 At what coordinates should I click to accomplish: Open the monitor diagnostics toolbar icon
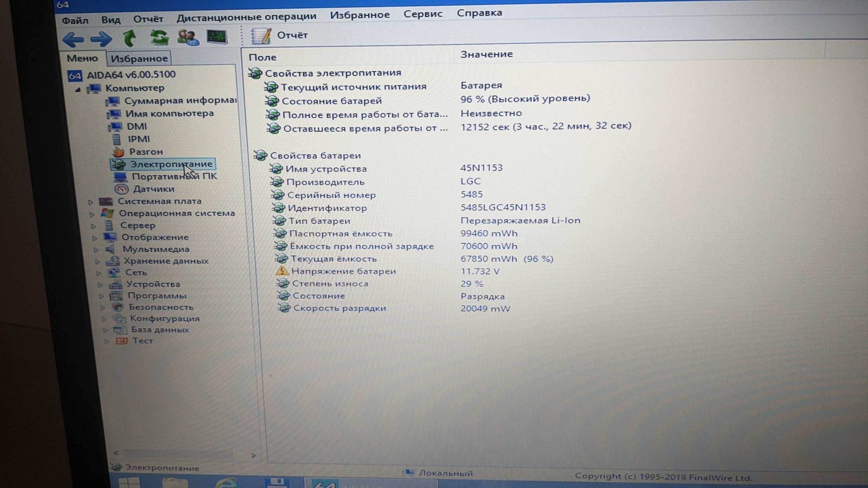217,37
